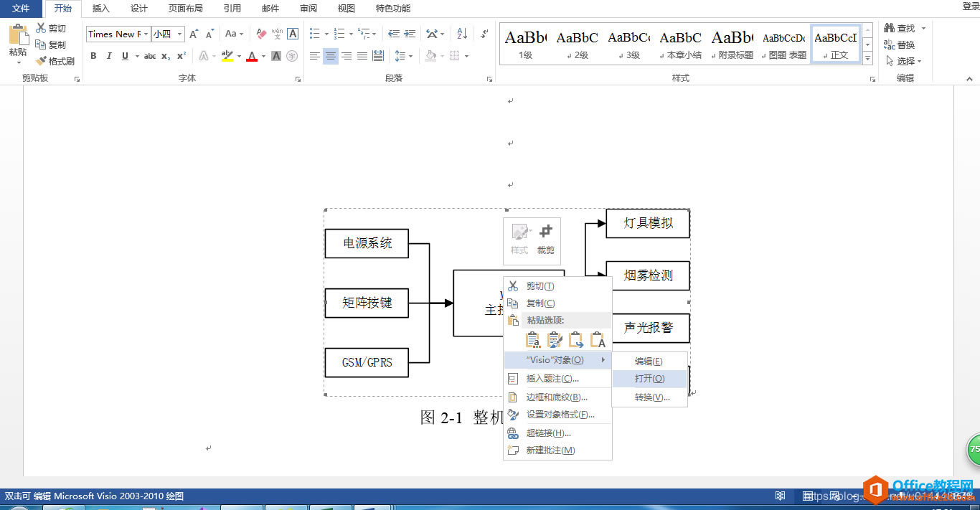This screenshot has width=980, height=510.
Task: Click the red font color button
Action: pyautogui.click(x=251, y=56)
